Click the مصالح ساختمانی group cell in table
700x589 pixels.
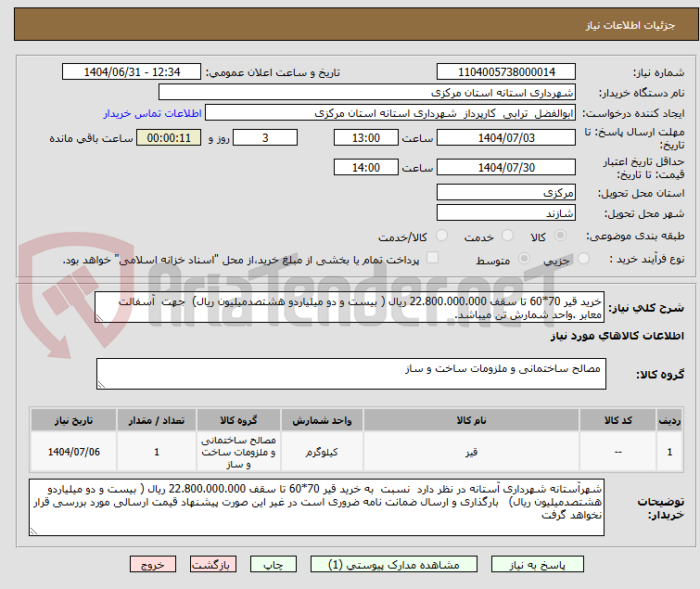[x=238, y=452]
